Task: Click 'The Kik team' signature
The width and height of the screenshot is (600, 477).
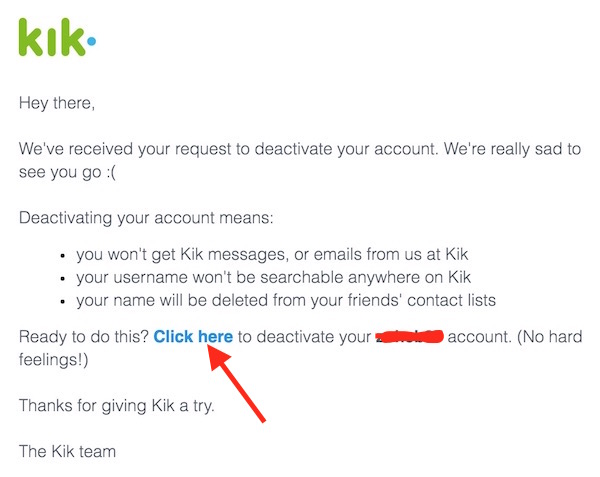Action: pyautogui.click(x=67, y=451)
